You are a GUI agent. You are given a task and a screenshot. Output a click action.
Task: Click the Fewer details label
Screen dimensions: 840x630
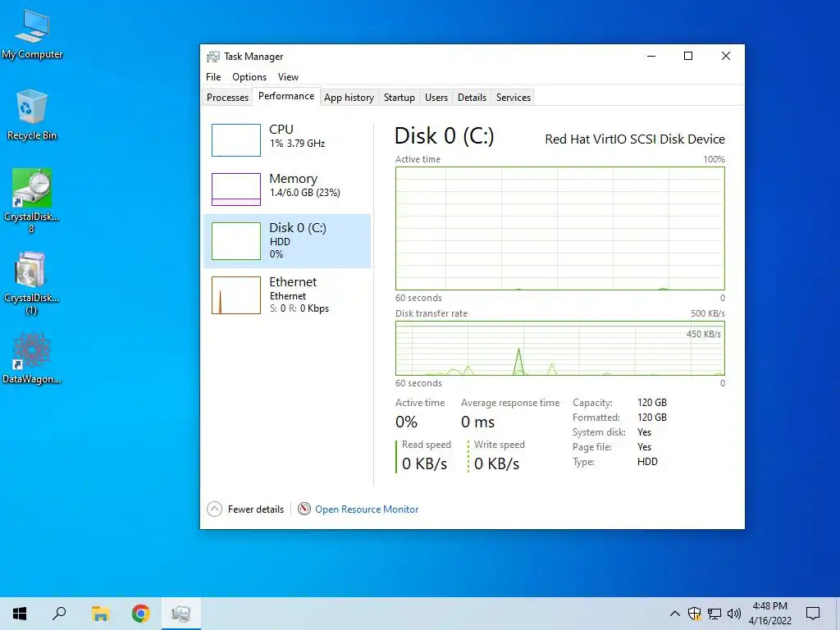(x=256, y=509)
